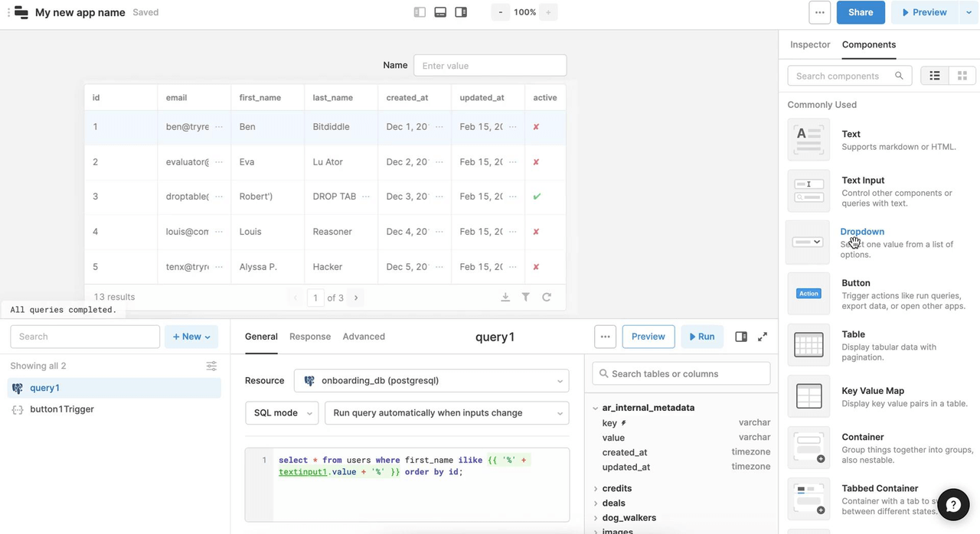Image resolution: width=980 pixels, height=534 pixels.
Task: Expand query editor to full screen
Action: 763,337
